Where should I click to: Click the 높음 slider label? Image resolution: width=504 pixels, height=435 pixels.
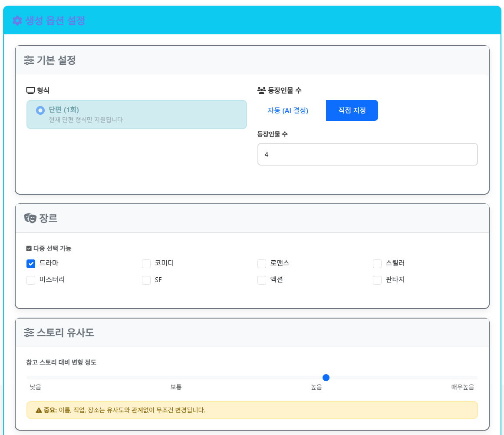316,387
